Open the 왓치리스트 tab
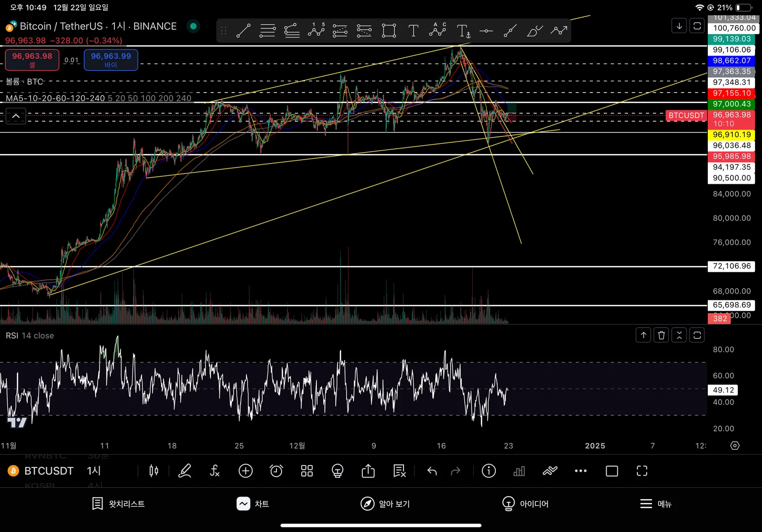 pyautogui.click(x=118, y=503)
